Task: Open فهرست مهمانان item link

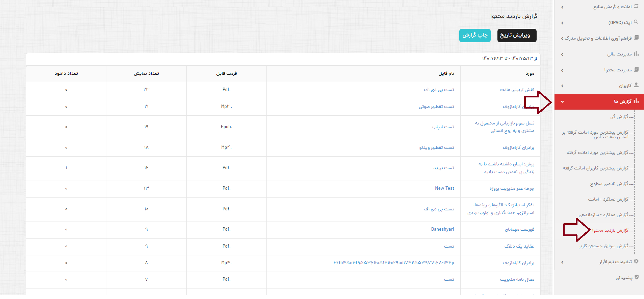Action: 519,229
